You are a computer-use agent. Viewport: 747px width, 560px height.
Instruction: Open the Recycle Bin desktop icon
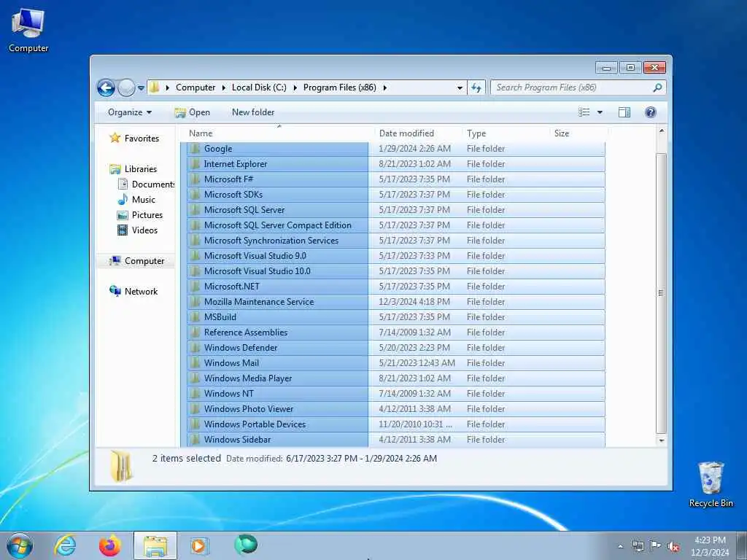(711, 484)
